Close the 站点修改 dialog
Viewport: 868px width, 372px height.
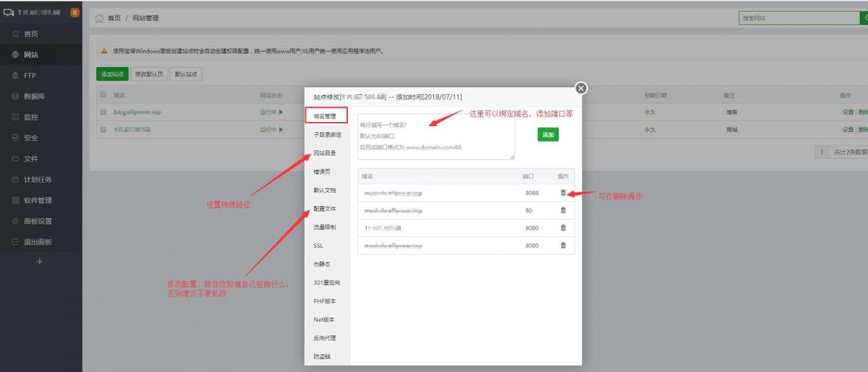[581, 88]
